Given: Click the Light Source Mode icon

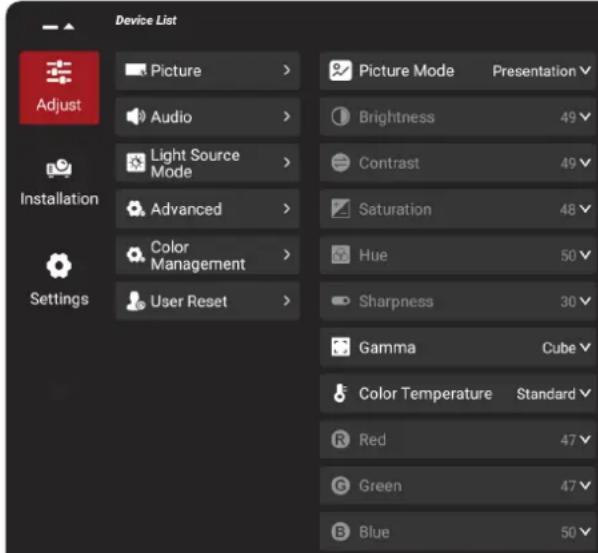Looking at the screenshot, I should (136, 163).
